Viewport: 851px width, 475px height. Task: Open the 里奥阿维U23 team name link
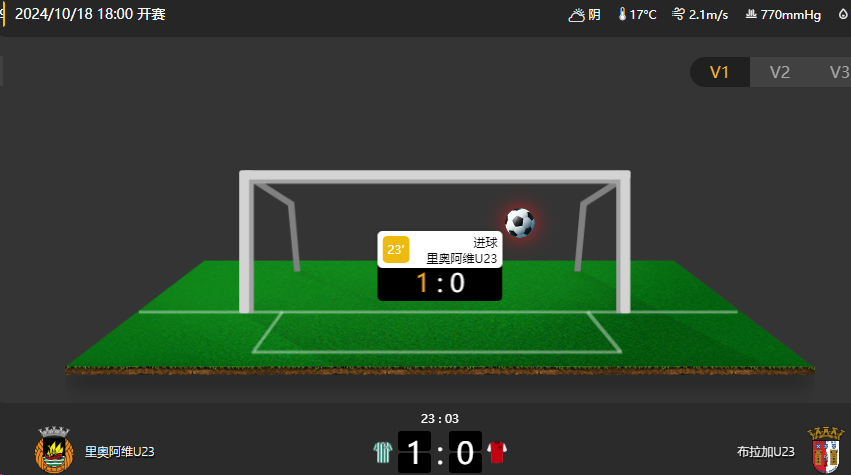[x=119, y=452]
